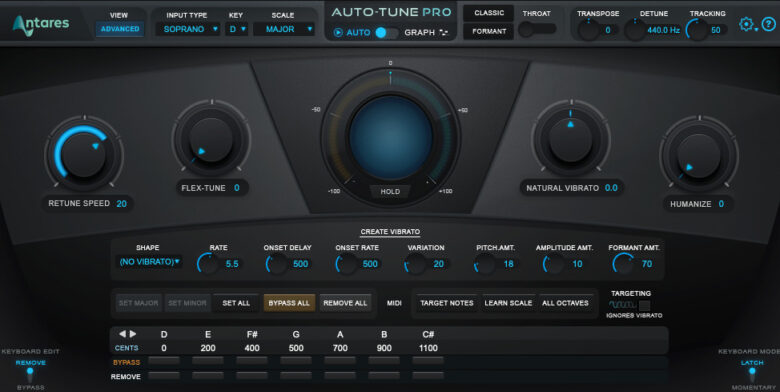Expand the vibrato Shape dropdown

149,262
